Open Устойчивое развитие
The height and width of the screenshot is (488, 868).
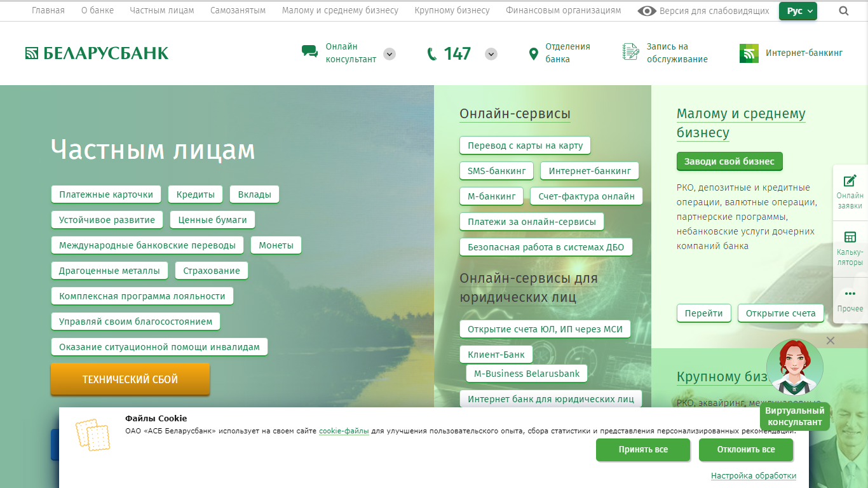click(107, 220)
